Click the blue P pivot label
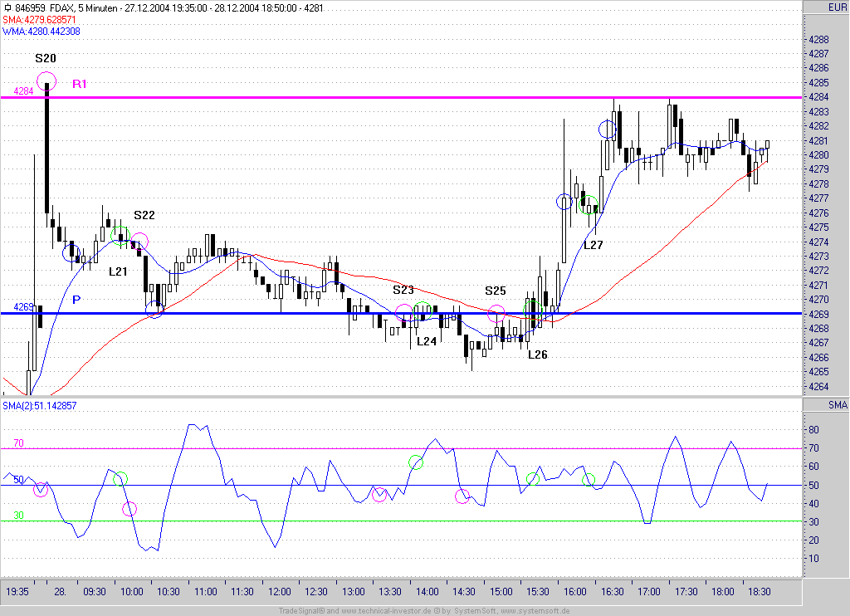This screenshot has width=850, height=616. click(x=76, y=300)
